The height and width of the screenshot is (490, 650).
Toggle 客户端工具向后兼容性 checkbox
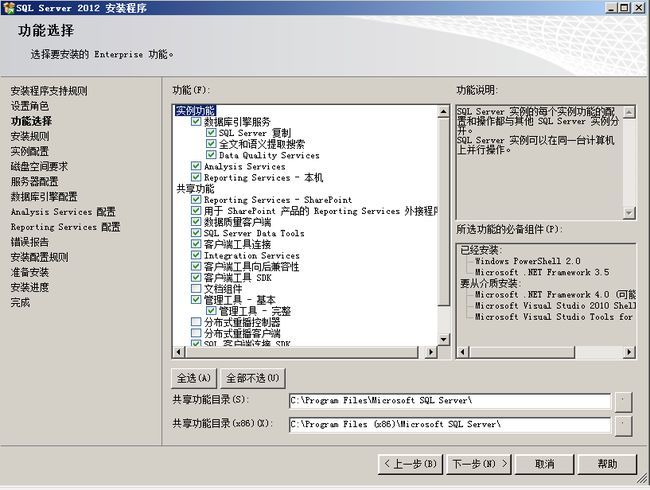196,266
